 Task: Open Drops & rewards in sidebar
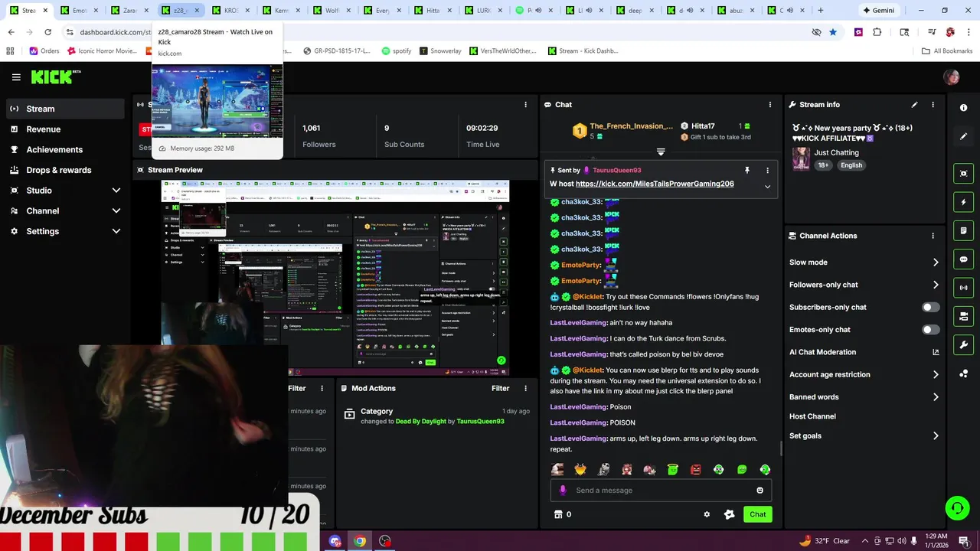[65, 170]
